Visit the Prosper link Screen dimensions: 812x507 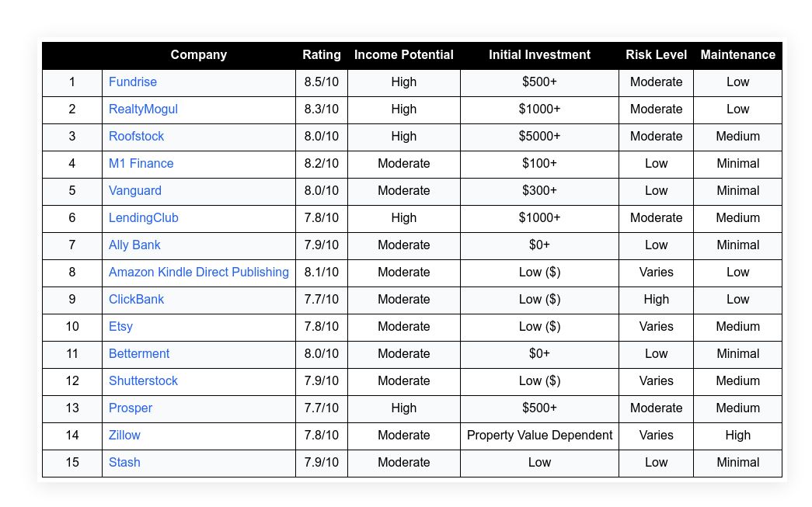pyautogui.click(x=131, y=408)
